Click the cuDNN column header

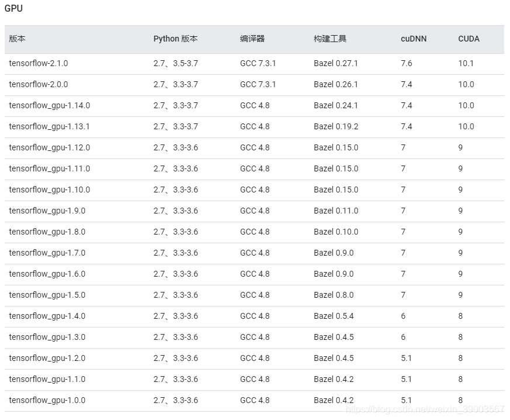pos(413,39)
